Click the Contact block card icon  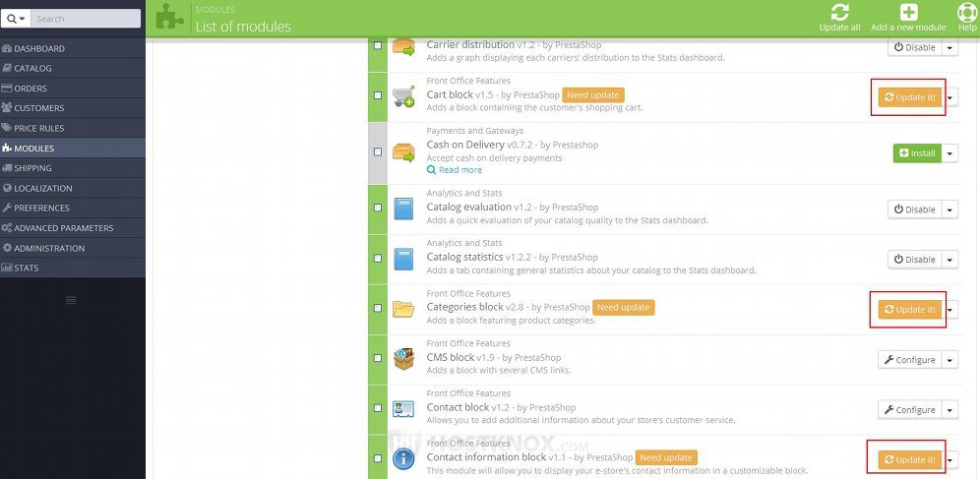click(403, 409)
